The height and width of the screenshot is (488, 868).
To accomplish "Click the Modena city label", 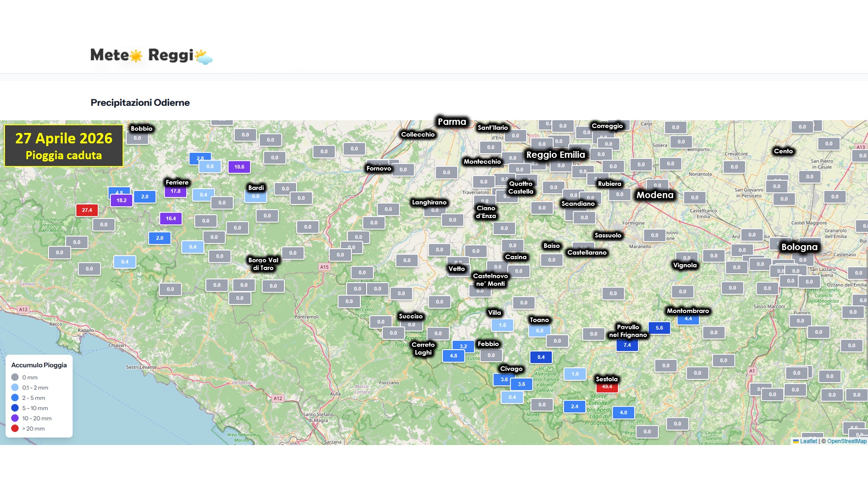I will click(655, 195).
